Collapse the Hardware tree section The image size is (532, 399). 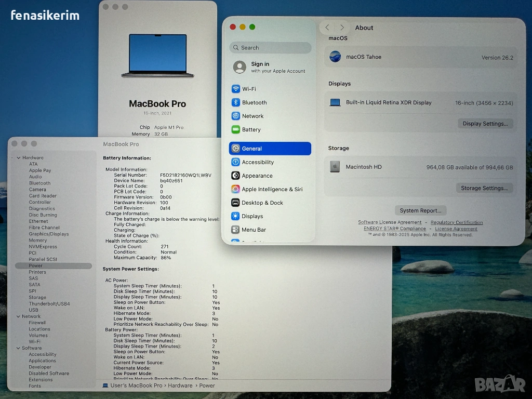coord(18,158)
